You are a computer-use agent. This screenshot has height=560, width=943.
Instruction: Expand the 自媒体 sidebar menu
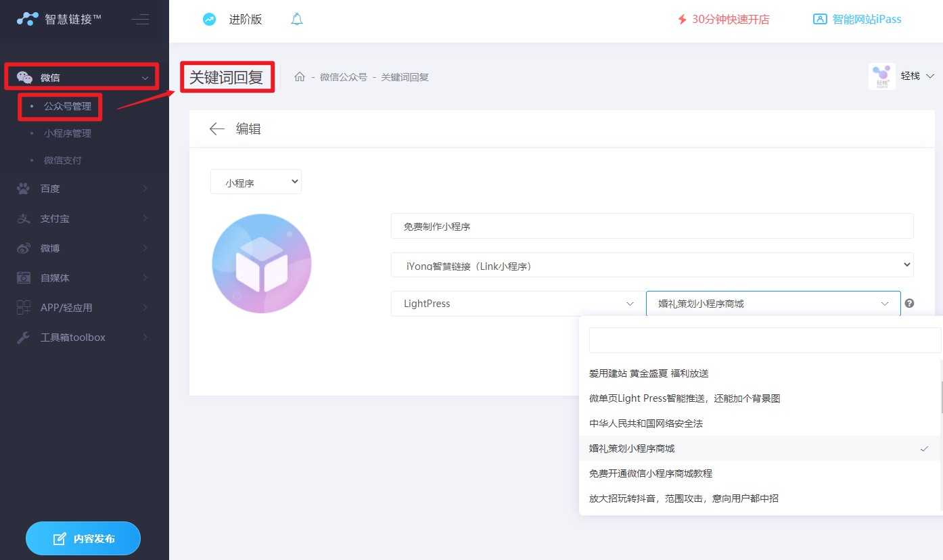coord(145,278)
